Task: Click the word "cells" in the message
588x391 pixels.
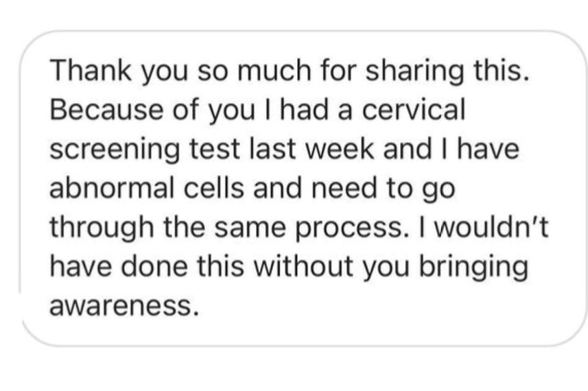Action: click(x=214, y=187)
